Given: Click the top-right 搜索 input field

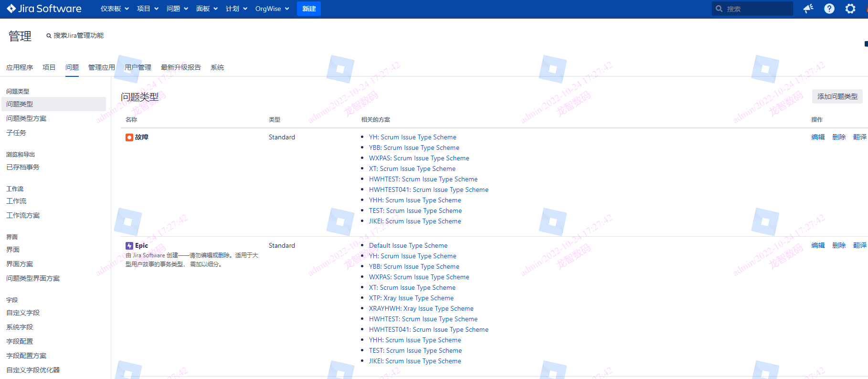Looking at the screenshot, I should 757,9.
